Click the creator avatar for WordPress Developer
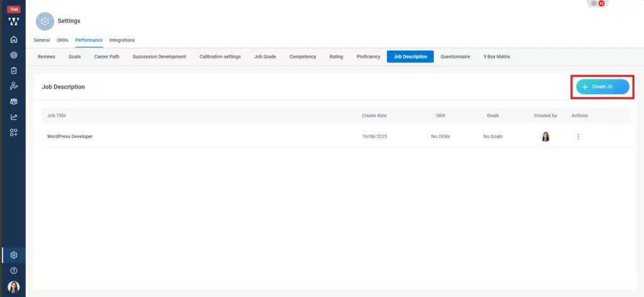The height and width of the screenshot is (297, 644). [x=545, y=137]
